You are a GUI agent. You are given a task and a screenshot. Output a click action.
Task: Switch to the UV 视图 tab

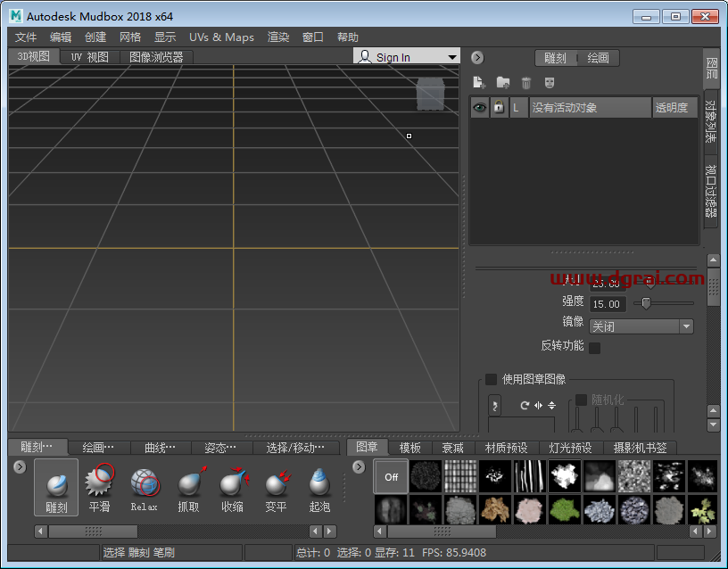pyautogui.click(x=89, y=57)
